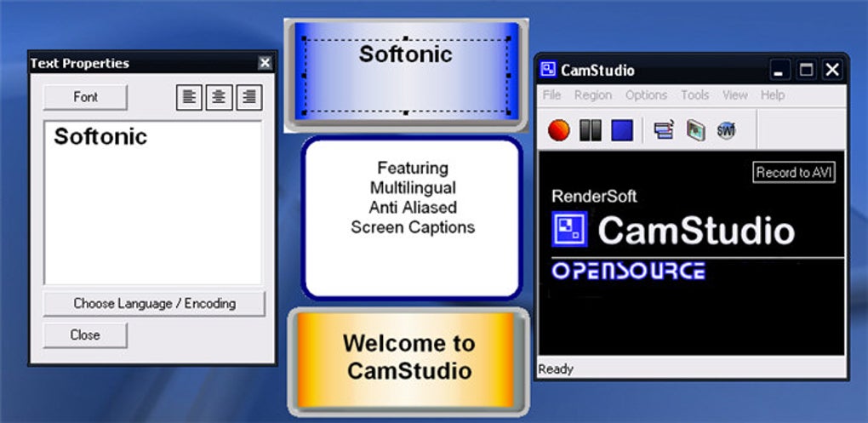
Task: Align text right in Text Properties
Action: pos(249,97)
